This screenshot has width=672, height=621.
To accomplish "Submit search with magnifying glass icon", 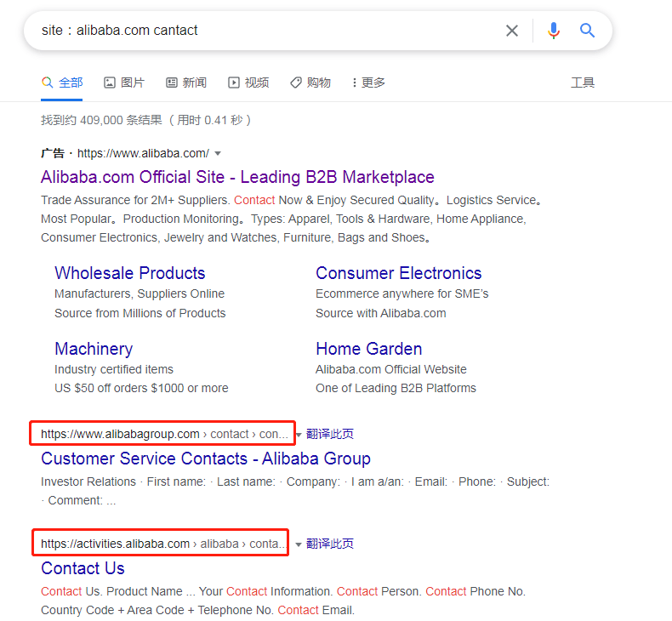I will tap(587, 31).
